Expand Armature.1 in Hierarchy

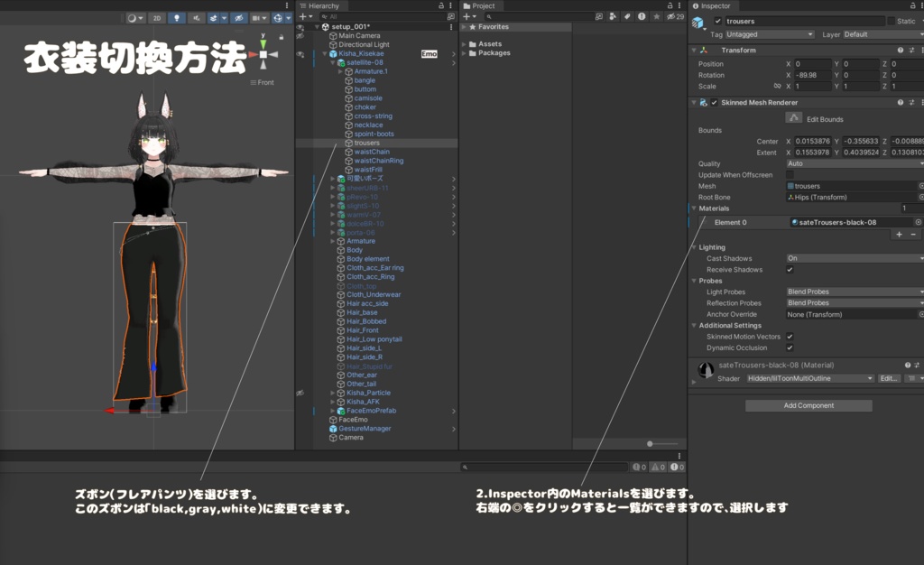click(x=340, y=71)
